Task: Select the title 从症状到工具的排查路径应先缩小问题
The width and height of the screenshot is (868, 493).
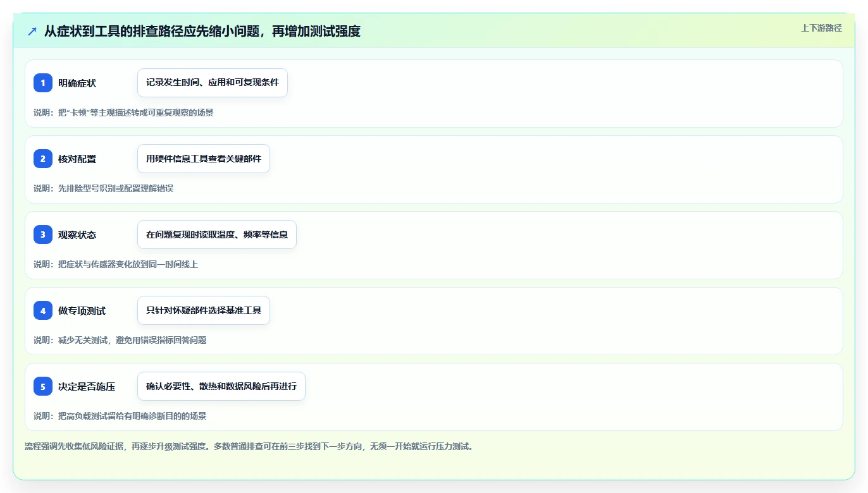Action: [x=152, y=32]
